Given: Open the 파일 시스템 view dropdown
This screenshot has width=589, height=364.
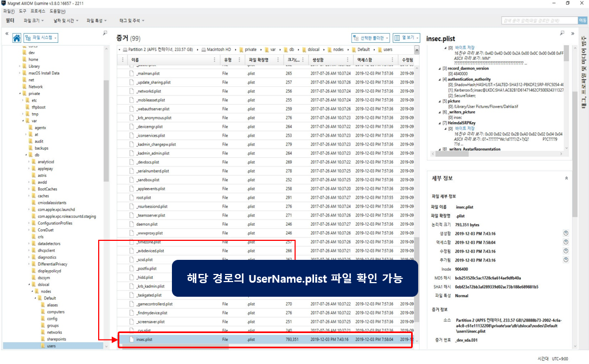Looking at the screenshot, I should pyautogui.click(x=43, y=38).
